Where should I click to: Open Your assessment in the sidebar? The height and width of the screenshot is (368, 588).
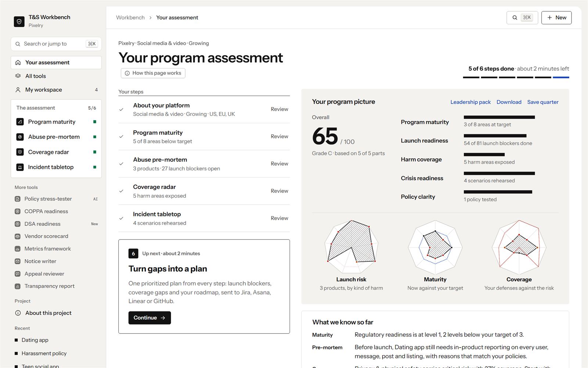click(x=56, y=63)
